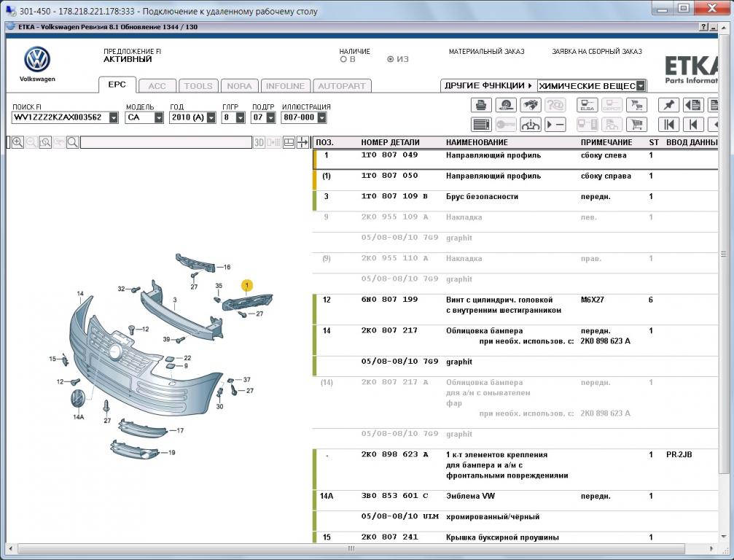Click the vertical scrollbar on the right edge
734x560 pixels.
pos(724,254)
